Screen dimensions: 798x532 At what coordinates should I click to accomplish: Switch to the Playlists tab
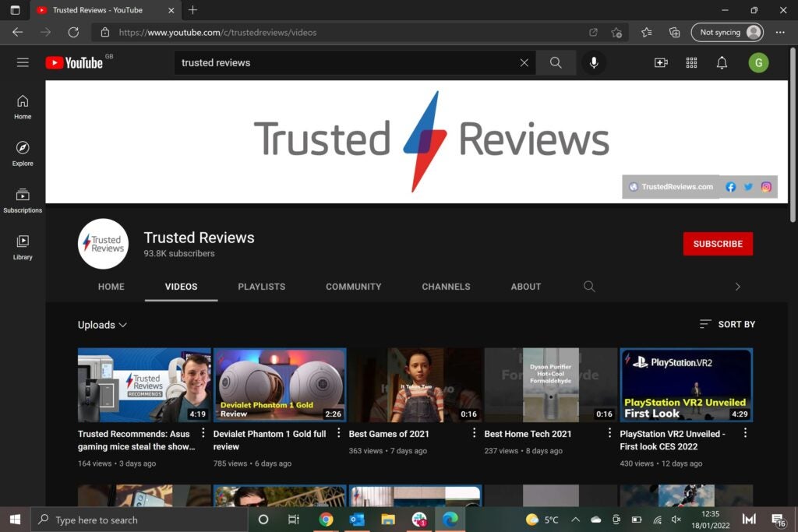262,287
